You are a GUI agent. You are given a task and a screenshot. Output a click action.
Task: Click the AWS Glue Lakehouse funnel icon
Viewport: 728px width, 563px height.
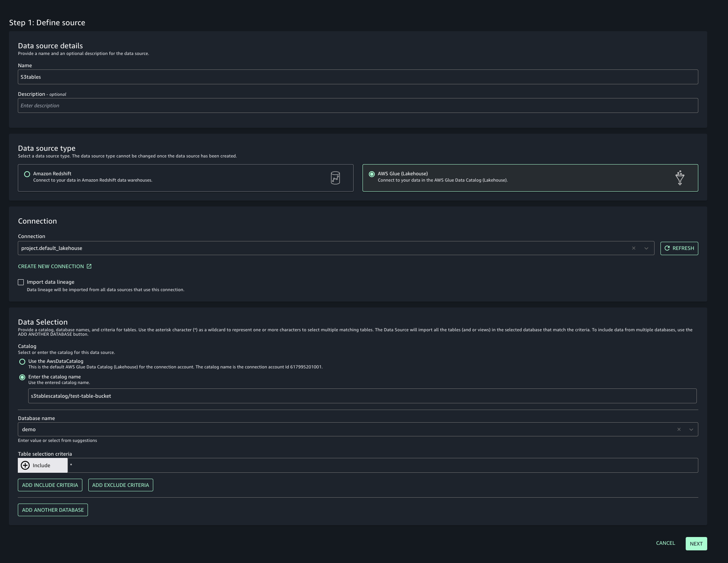[679, 178]
